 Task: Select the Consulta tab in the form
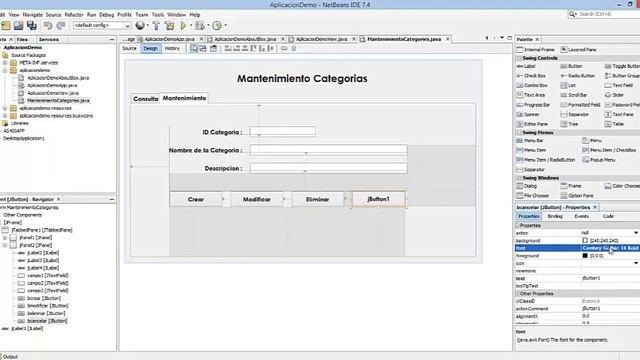coord(145,99)
